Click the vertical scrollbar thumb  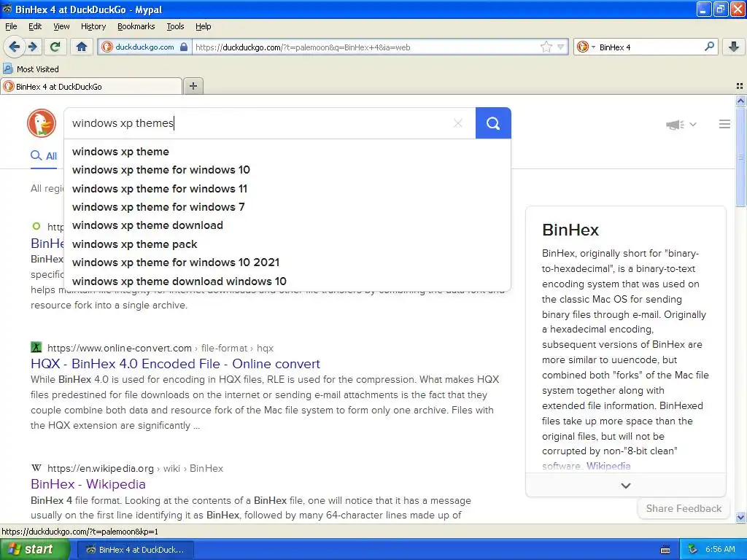click(740, 157)
